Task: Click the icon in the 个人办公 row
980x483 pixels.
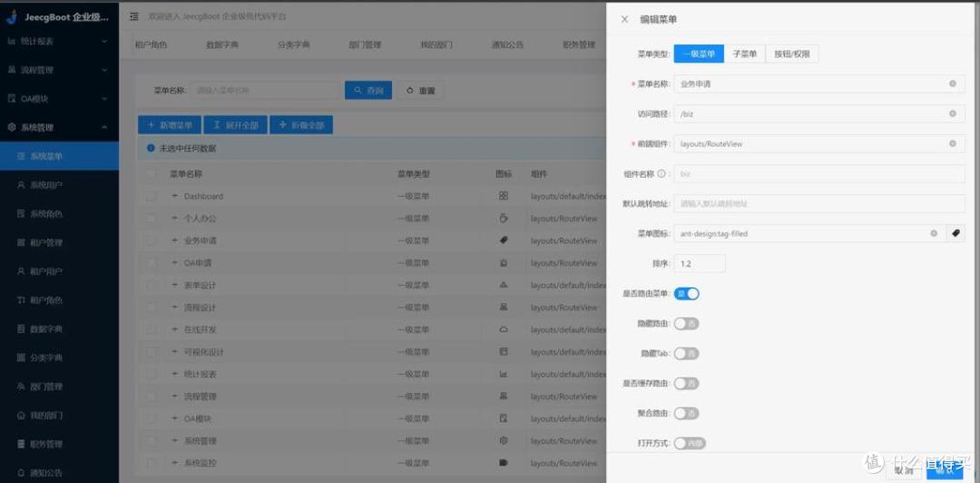Action: [x=503, y=219]
